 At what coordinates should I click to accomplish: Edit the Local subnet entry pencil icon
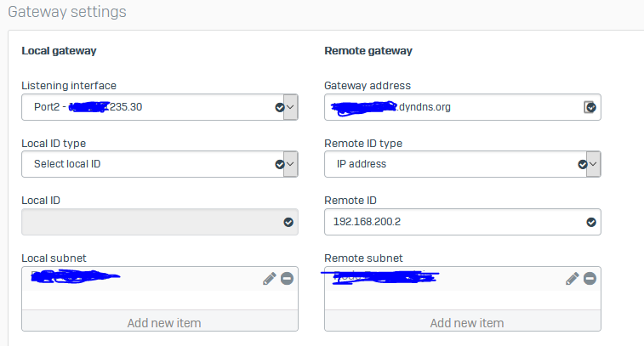[x=270, y=279]
